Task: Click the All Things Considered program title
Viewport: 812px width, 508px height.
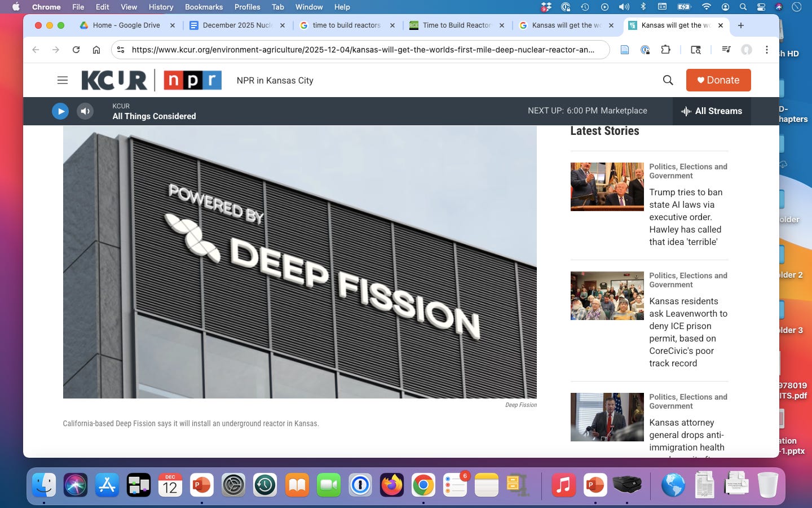Action: click(154, 116)
